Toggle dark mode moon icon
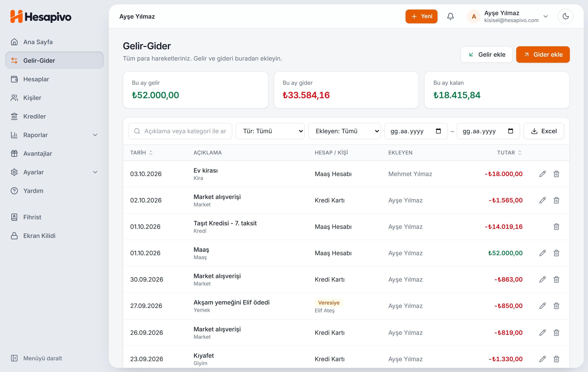The width and height of the screenshot is (588, 372). coord(565,16)
